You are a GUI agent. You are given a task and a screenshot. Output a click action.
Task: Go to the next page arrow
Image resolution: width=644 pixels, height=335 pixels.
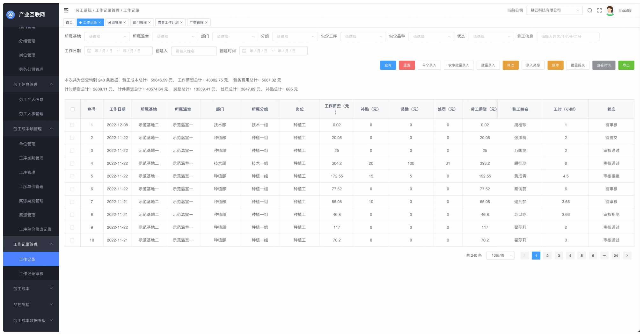coord(627,256)
